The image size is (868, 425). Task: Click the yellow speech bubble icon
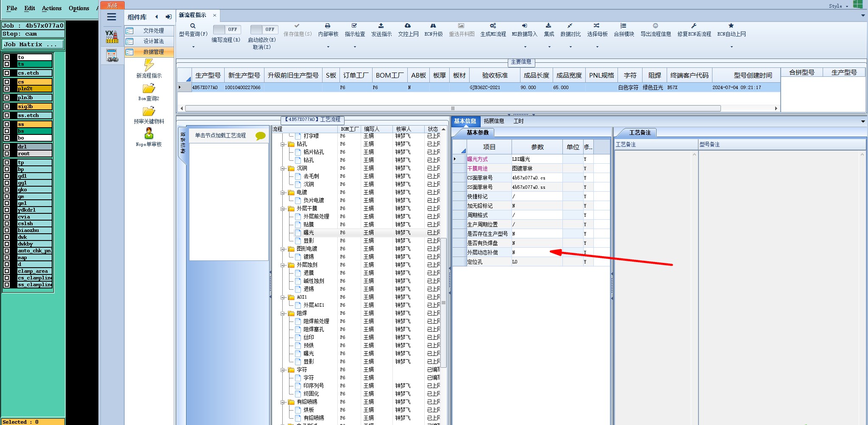pyautogui.click(x=261, y=136)
